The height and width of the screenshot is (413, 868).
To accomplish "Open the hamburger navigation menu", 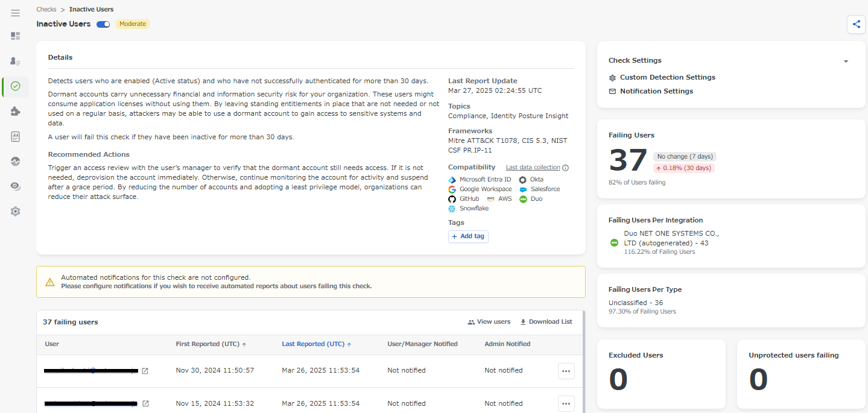I will click(x=16, y=13).
